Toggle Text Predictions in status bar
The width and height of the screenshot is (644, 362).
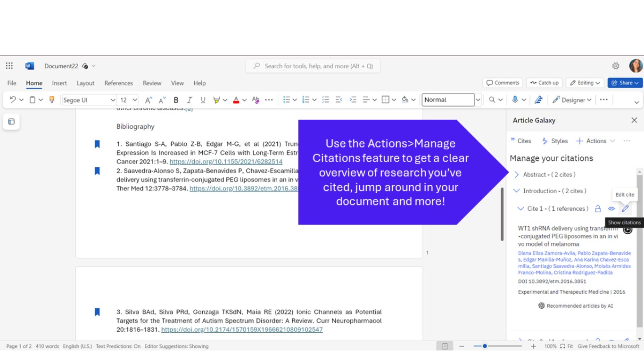point(118,346)
